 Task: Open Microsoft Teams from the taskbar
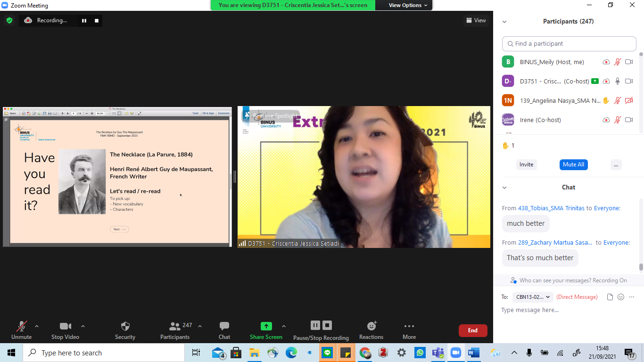(438, 353)
